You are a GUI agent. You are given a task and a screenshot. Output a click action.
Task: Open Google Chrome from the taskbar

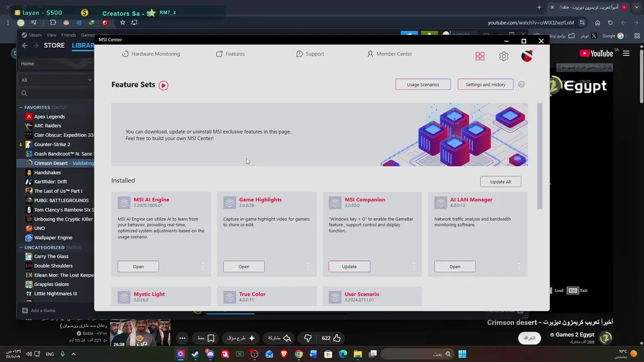pyautogui.click(x=299, y=354)
